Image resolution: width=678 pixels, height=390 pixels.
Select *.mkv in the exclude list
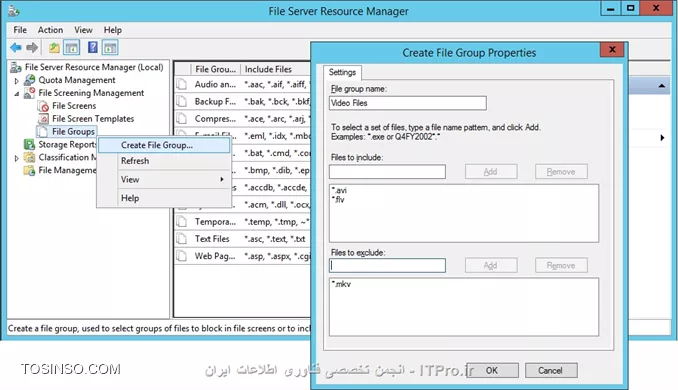pyautogui.click(x=341, y=284)
